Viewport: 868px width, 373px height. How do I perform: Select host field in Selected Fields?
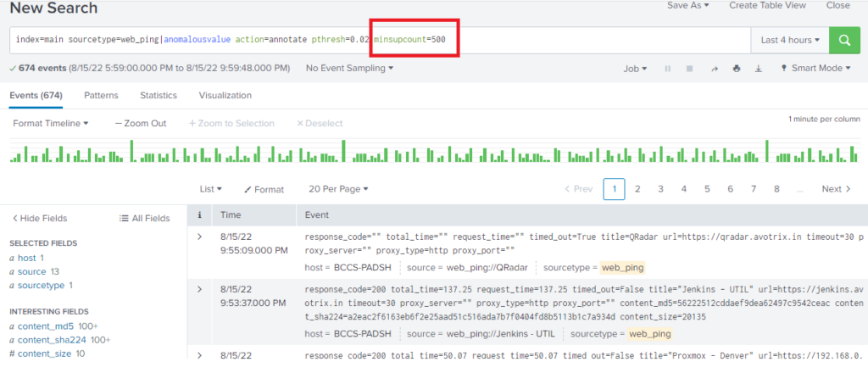(x=26, y=258)
